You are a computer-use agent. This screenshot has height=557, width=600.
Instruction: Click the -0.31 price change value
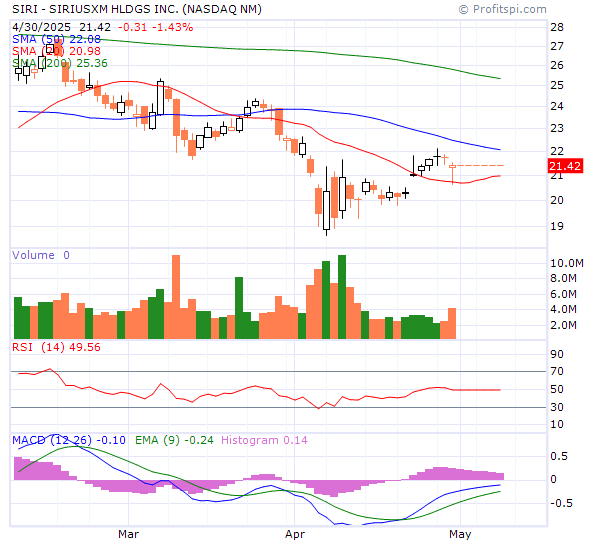coord(132,27)
